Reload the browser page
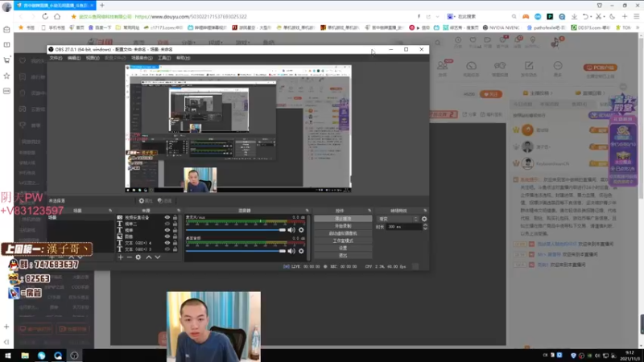Viewport: 644px width, 362px height. tap(45, 16)
